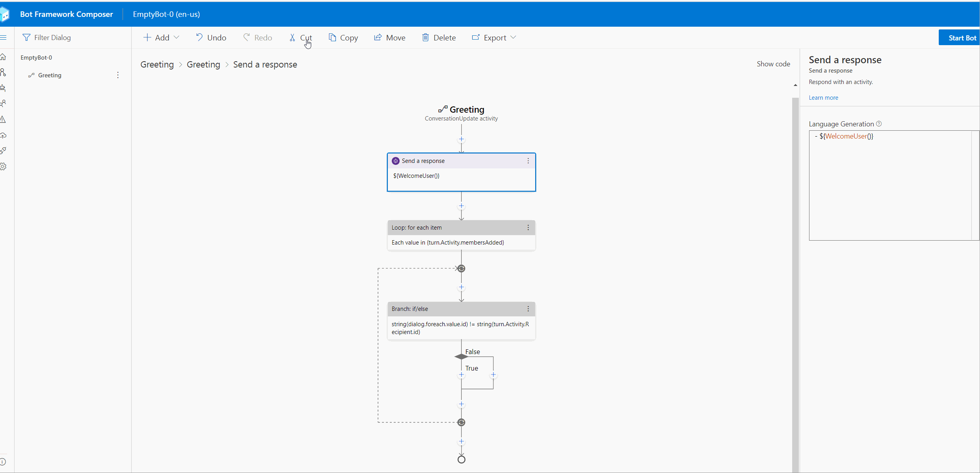
Task: Open Greeting trigger more options menu
Action: pos(118,75)
